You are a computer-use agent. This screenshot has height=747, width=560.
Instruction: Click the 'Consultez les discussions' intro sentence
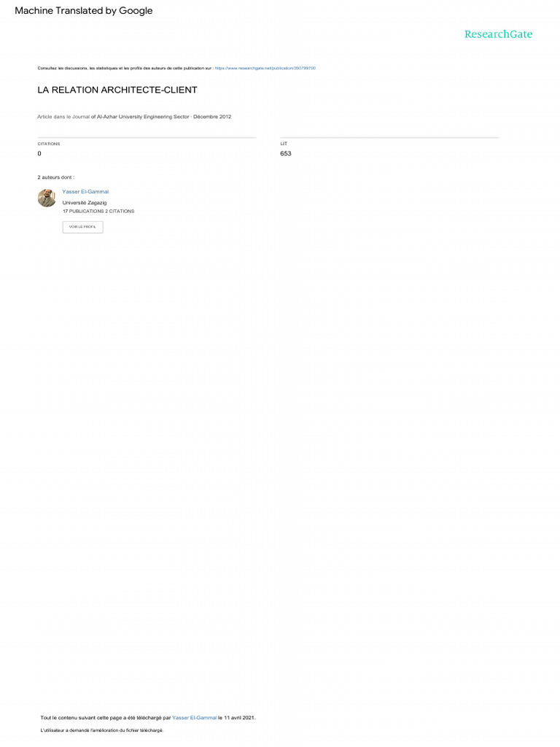[125, 68]
